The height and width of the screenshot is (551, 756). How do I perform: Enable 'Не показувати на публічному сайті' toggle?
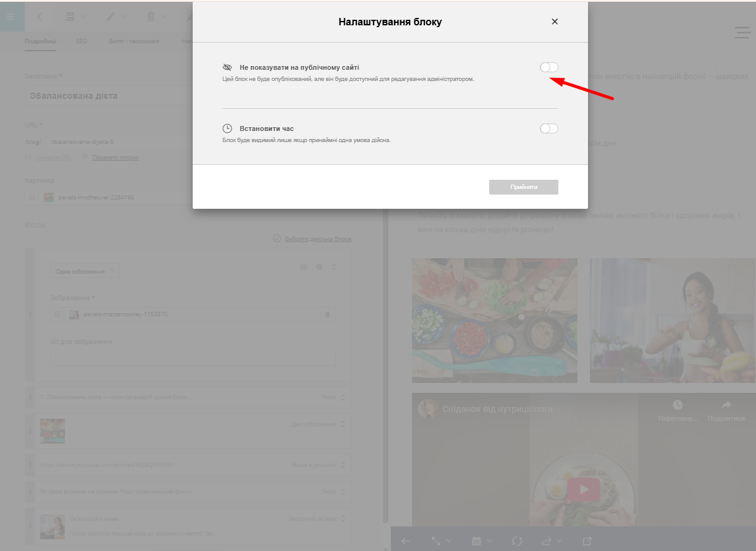548,67
